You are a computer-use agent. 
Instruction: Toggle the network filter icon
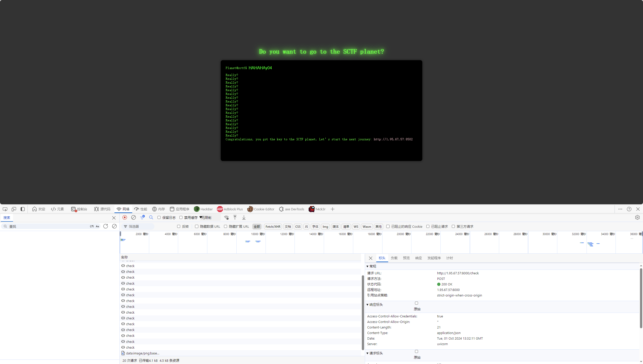(142, 217)
